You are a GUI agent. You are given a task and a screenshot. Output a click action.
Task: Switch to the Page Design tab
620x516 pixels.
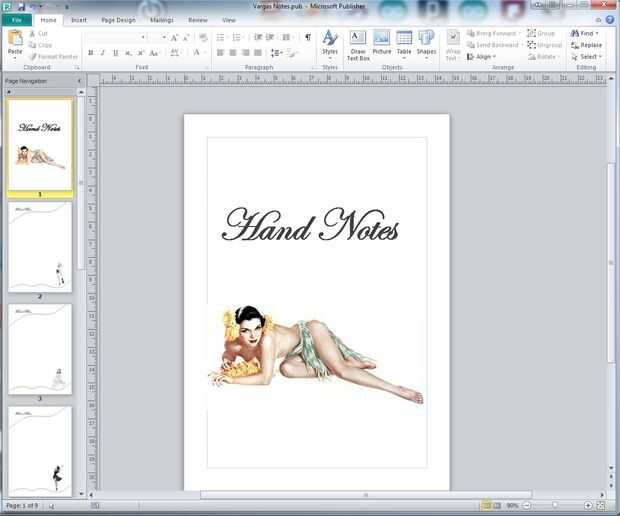(118, 20)
